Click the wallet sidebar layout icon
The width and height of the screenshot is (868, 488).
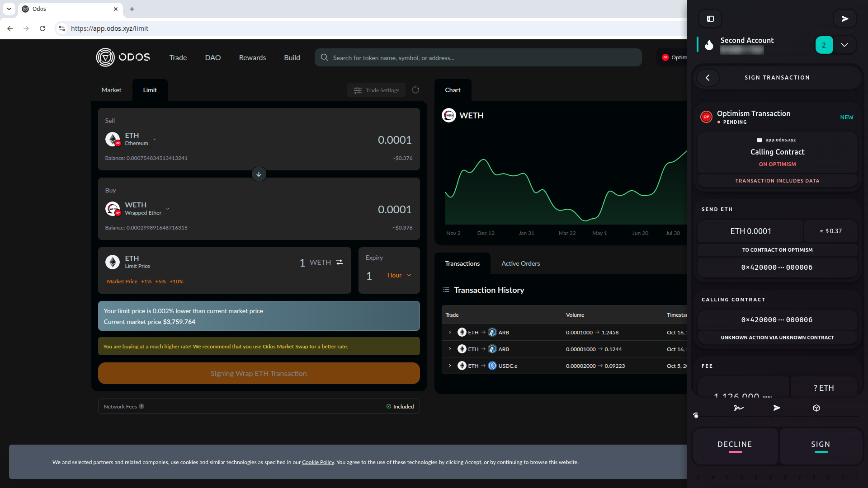(710, 19)
